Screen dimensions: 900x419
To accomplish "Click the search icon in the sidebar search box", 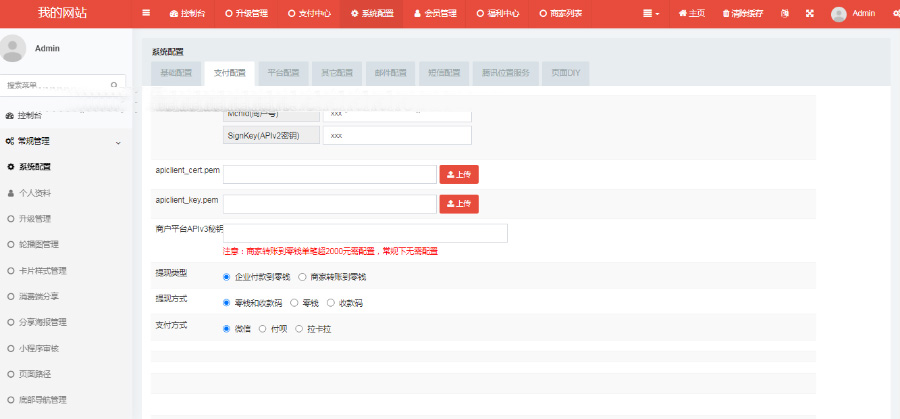I will pyautogui.click(x=114, y=85).
